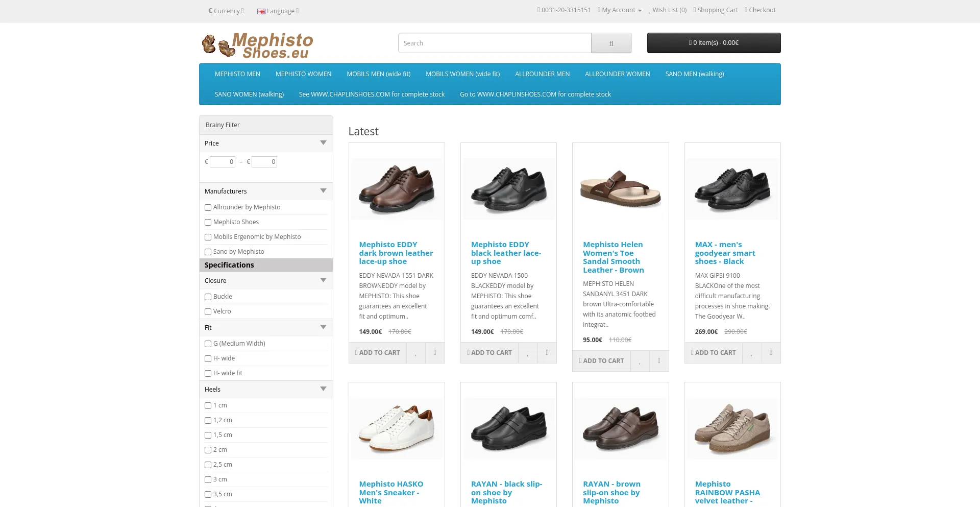This screenshot has width=980, height=507.
Task: Open the Currency dropdown
Action: [x=226, y=11]
